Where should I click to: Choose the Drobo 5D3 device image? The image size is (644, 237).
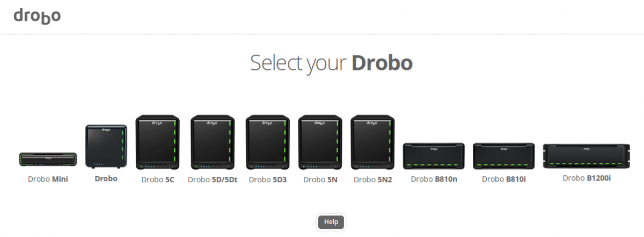click(x=268, y=142)
